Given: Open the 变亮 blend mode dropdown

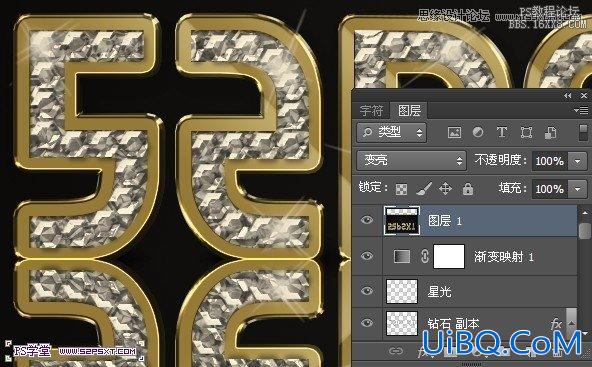Looking at the screenshot, I should coord(411,160).
